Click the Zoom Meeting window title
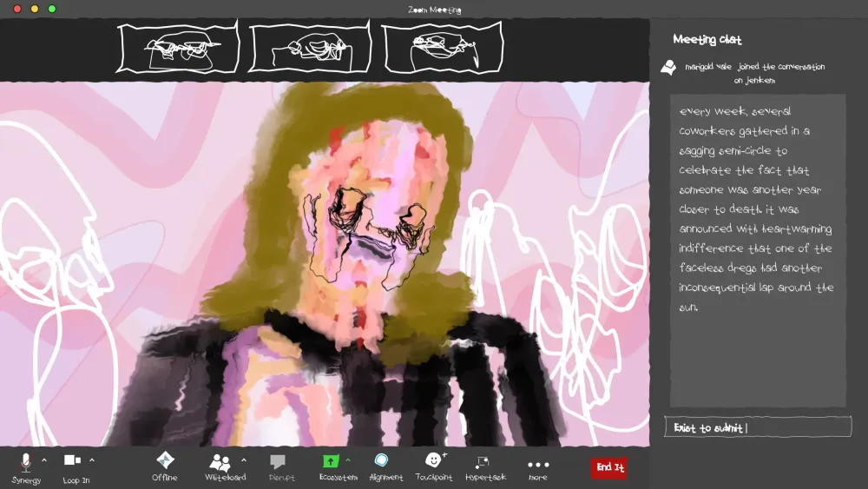 click(x=435, y=10)
